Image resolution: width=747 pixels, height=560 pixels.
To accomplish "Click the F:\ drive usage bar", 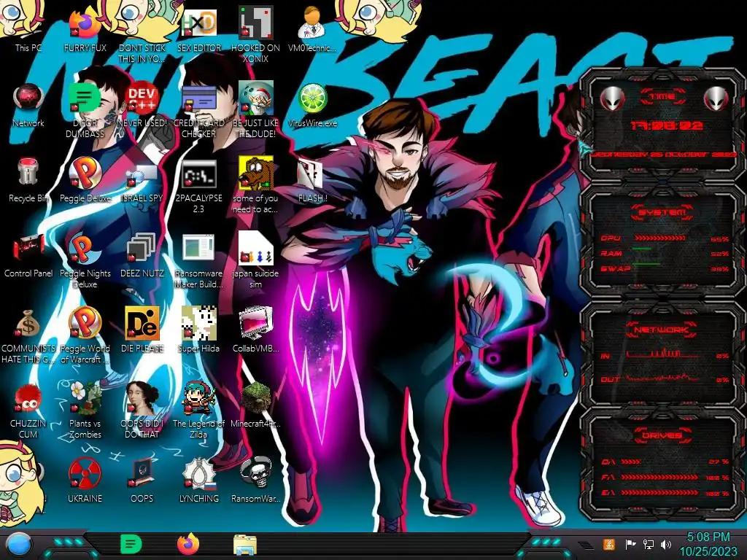I will (x=659, y=477).
